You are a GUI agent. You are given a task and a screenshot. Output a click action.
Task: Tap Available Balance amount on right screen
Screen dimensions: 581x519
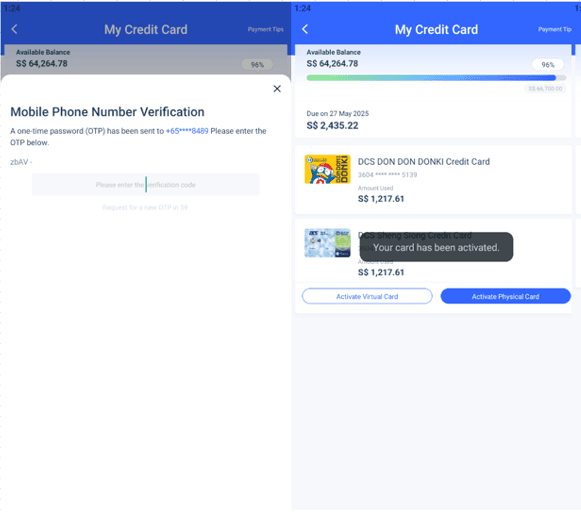pos(332,64)
